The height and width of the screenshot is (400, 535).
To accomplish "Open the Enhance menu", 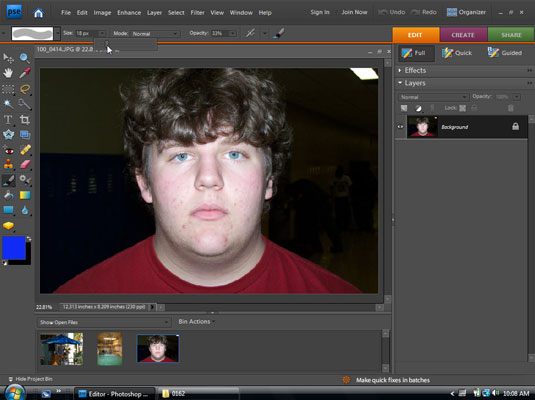I will pos(129,13).
